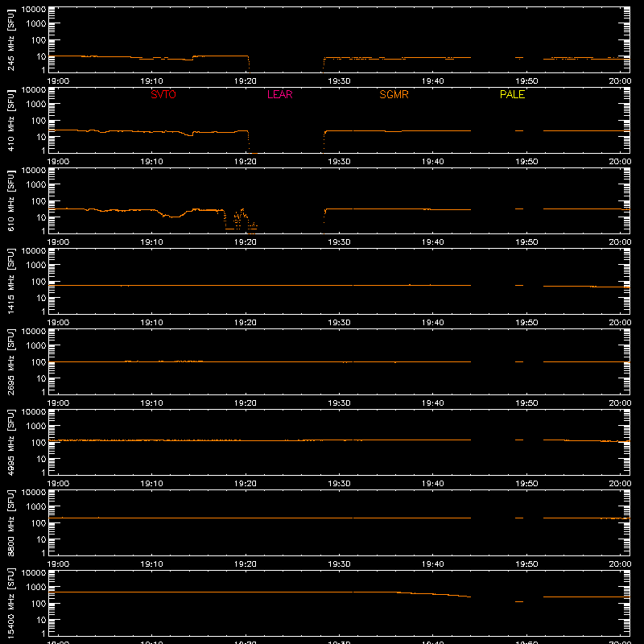Viewport: 644px width, 644px height.
Task: Select the 1415 MHz [SFU] axis label
Action: pyautogui.click(x=10, y=282)
